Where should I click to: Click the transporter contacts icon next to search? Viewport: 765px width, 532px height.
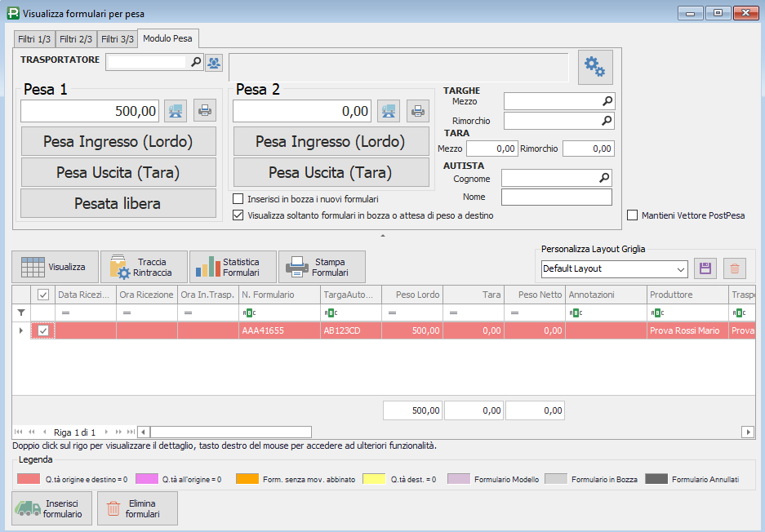[x=213, y=61]
